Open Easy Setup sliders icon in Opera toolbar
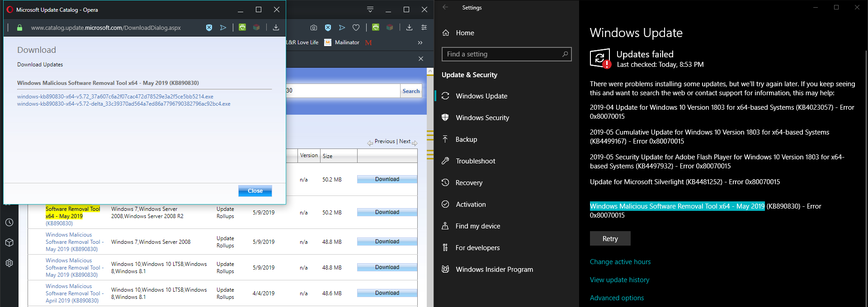Screen dimensions: 868x307 click(x=424, y=28)
